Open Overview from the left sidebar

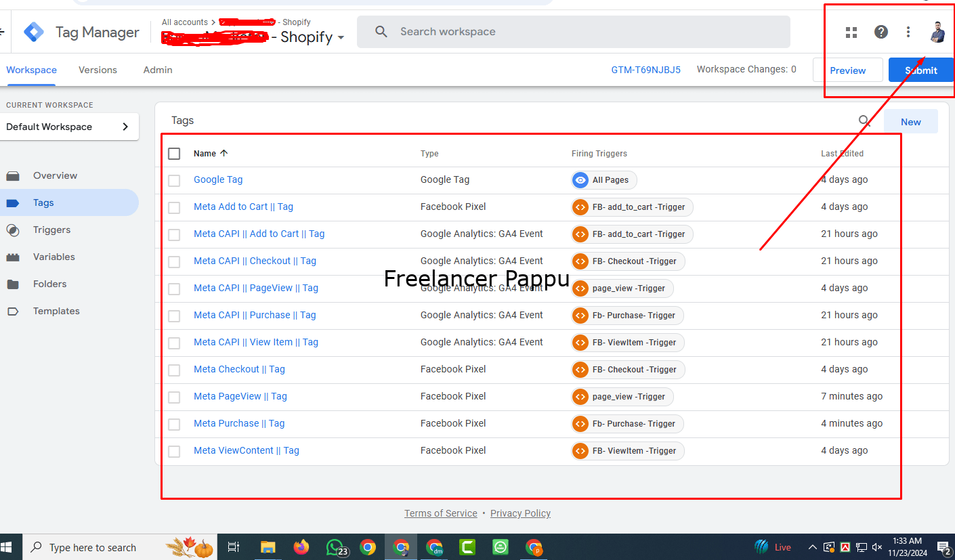point(55,175)
